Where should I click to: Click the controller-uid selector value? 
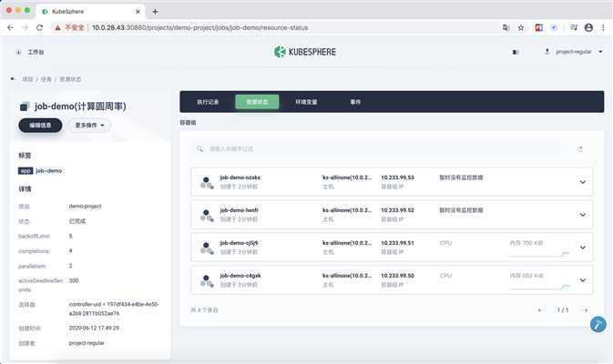pyautogui.click(x=114, y=308)
